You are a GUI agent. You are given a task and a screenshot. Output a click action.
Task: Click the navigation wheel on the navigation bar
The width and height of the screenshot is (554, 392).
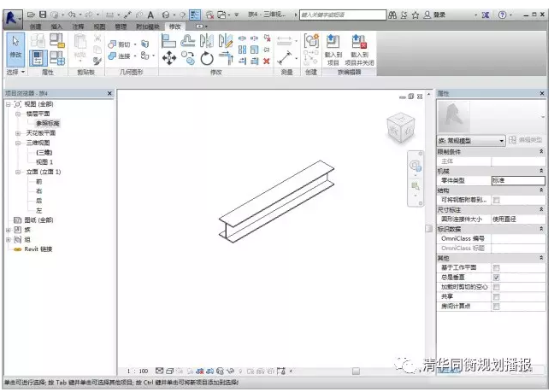coord(415,165)
